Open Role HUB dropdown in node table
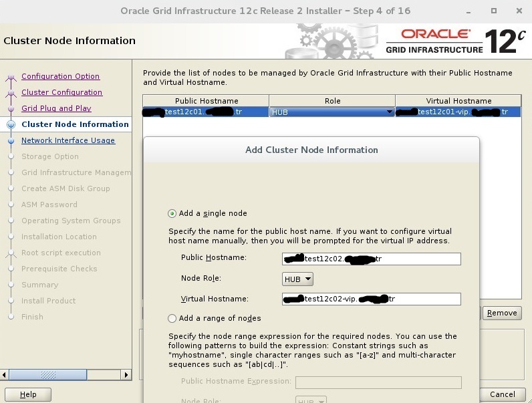The image size is (532, 403). point(331,112)
